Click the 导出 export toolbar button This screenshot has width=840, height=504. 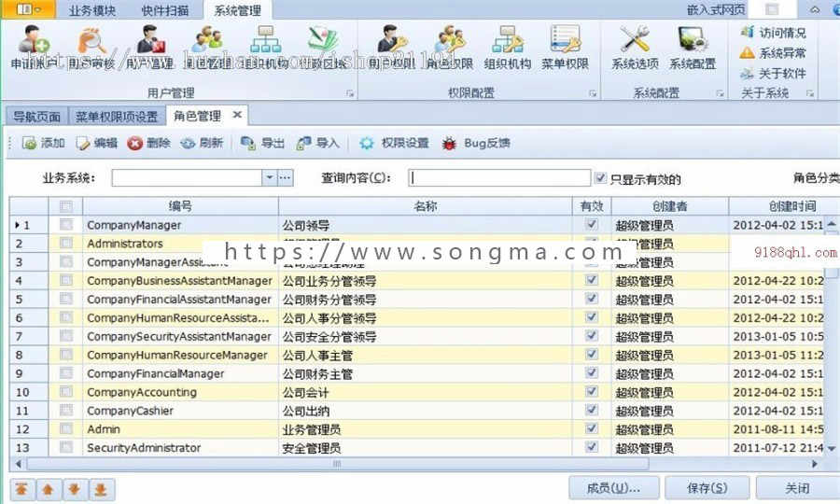pyautogui.click(x=262, y=143)
